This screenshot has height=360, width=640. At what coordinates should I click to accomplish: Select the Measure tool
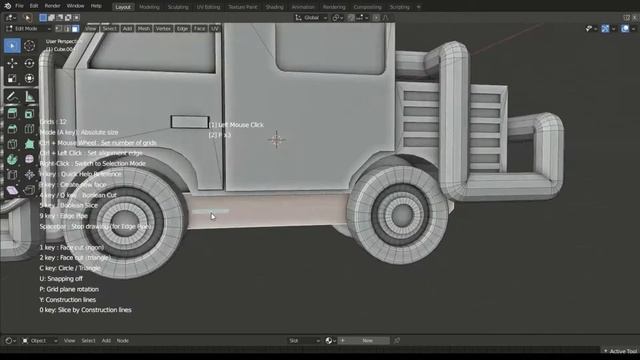(29, 97)
